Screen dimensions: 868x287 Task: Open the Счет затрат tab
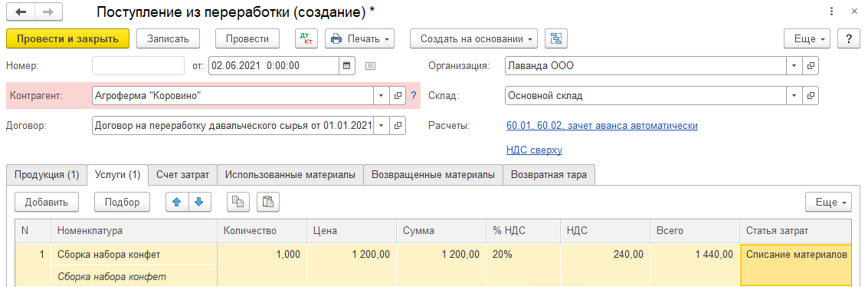tap(182, 174)
